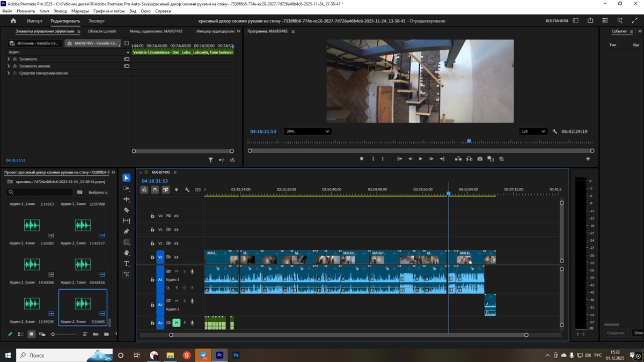Click the Export Frame camera icon
This screenshot has height=362, width=644.
(480, 159)
